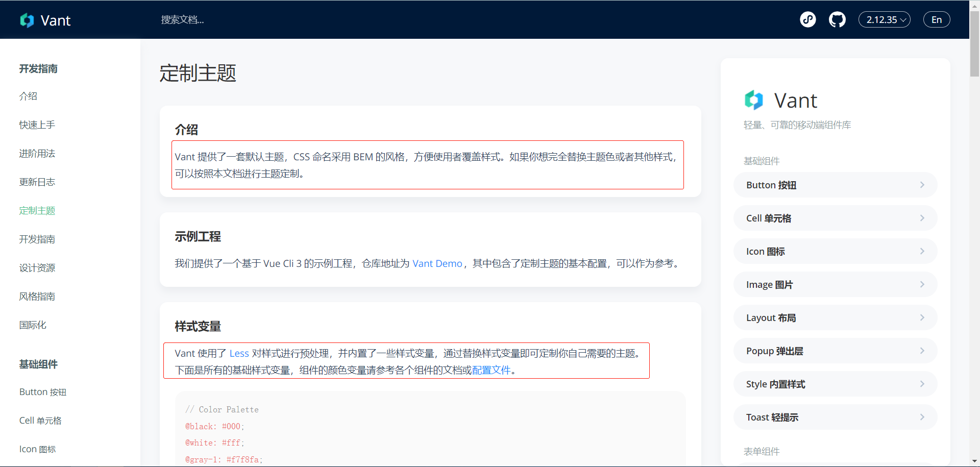Image resolution: width=980 pixels, height=467 pixels.
Task: Click the 基础组件 group label in simulator
Action: pyautogui.click(x=762, y=161)
